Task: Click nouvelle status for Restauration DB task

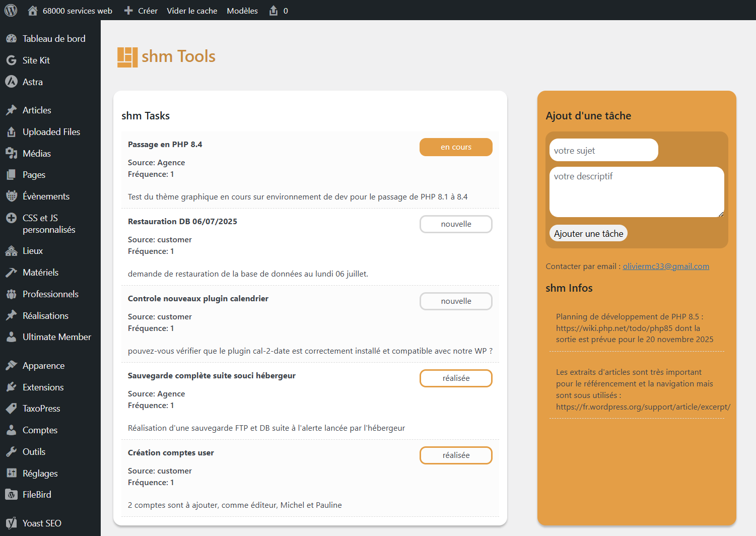Action: point(456,224)
